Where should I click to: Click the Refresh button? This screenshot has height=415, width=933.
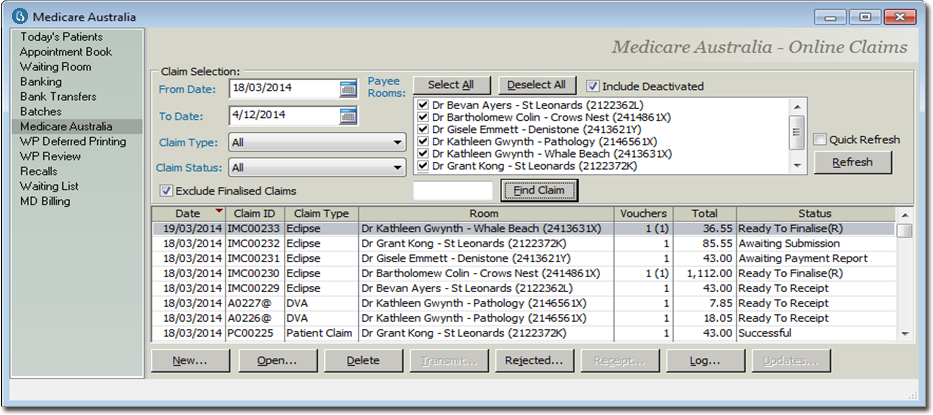[851, 162]
